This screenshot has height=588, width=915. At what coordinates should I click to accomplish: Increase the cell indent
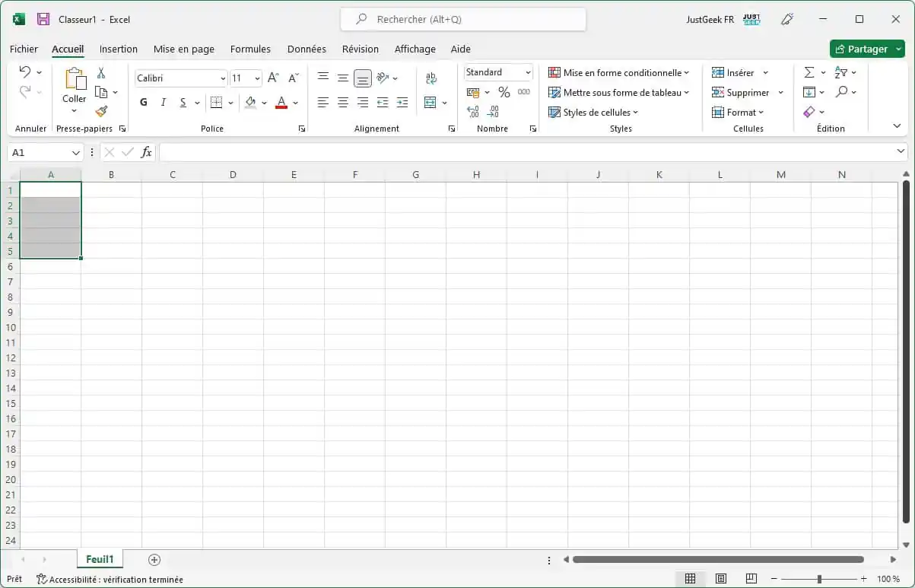pyautogui.click(x=402, y=102)
